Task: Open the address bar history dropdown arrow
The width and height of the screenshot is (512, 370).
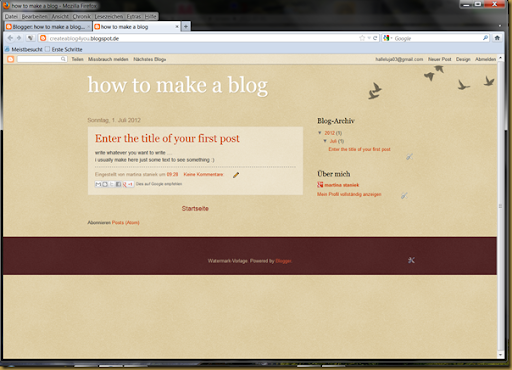Action: point(369,38)
